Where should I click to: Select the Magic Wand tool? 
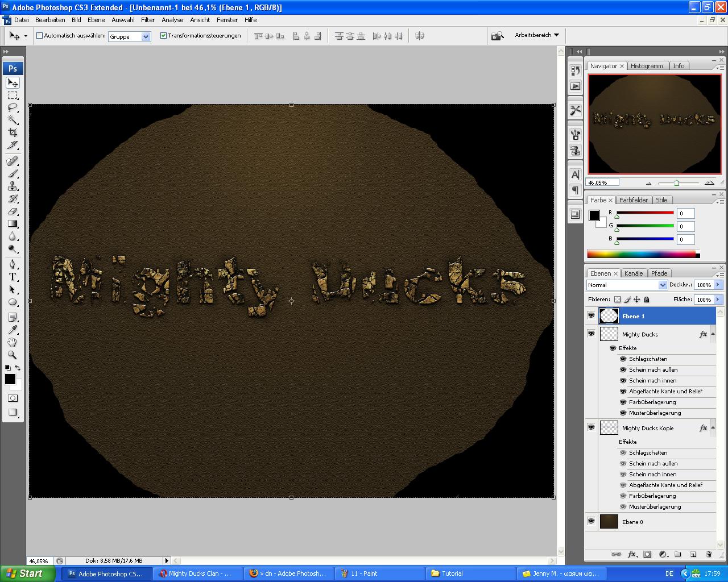tap(13, 120)
